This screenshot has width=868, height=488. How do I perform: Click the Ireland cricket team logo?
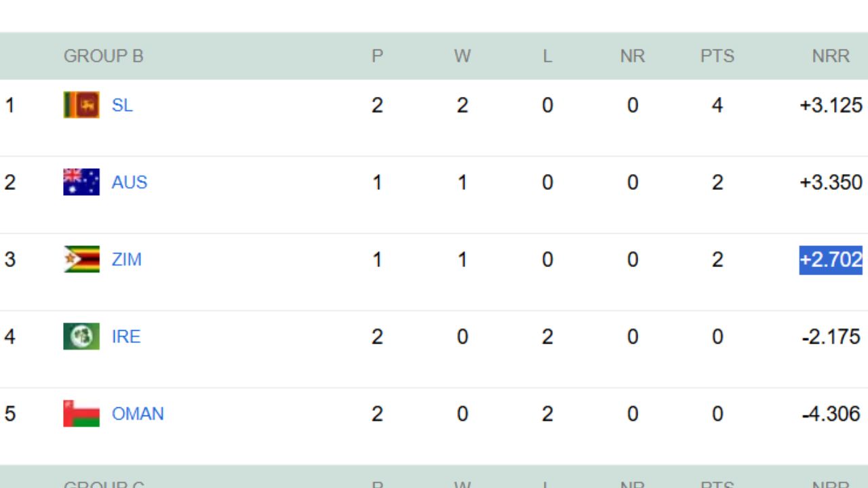81,337
